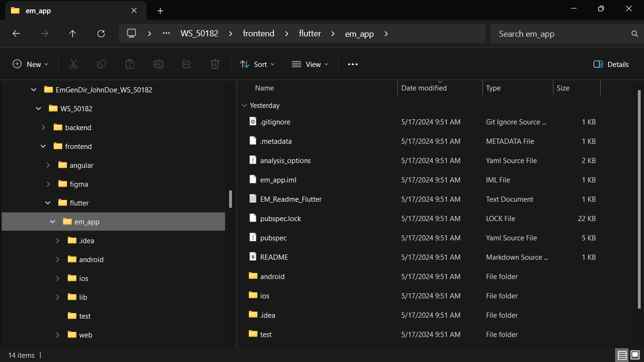
Task: Open a new tab with plus button
Action: (160, 10)
